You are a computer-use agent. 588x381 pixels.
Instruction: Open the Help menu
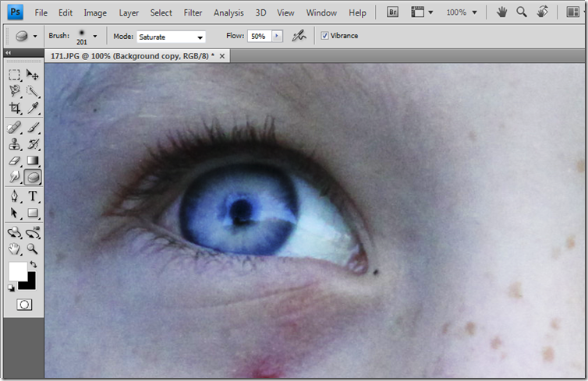point(357,12)
